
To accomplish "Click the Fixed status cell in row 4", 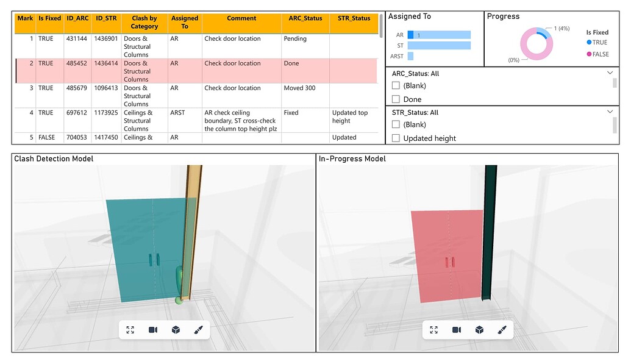I will point(291,112).
